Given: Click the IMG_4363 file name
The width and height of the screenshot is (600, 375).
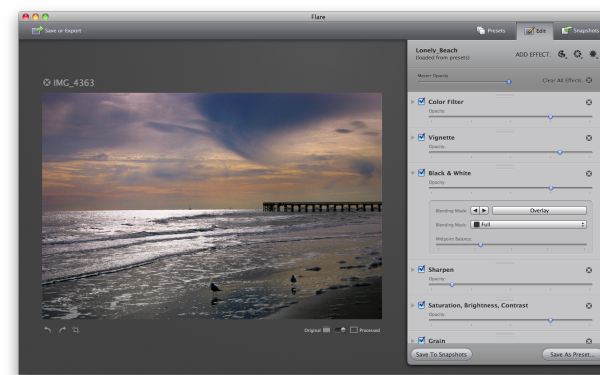Looking at the screenshot, I should pos(73,83).
